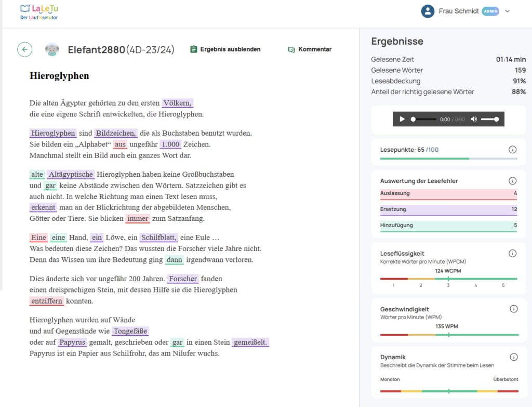Open info for Auswertung der Lesefehler
Image resolution: width=532 pixels, height=407 pixels.
(x=512, y=181)
